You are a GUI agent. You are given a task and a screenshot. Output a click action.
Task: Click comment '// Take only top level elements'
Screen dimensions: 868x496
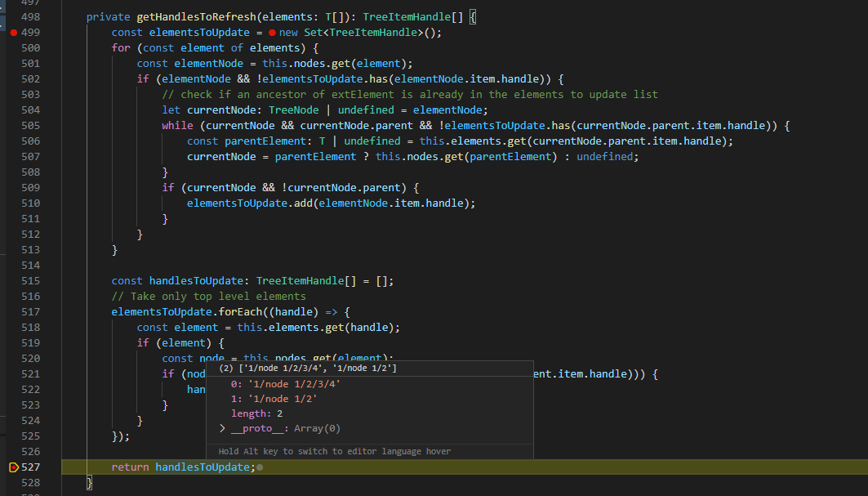[x=209, y=297]
